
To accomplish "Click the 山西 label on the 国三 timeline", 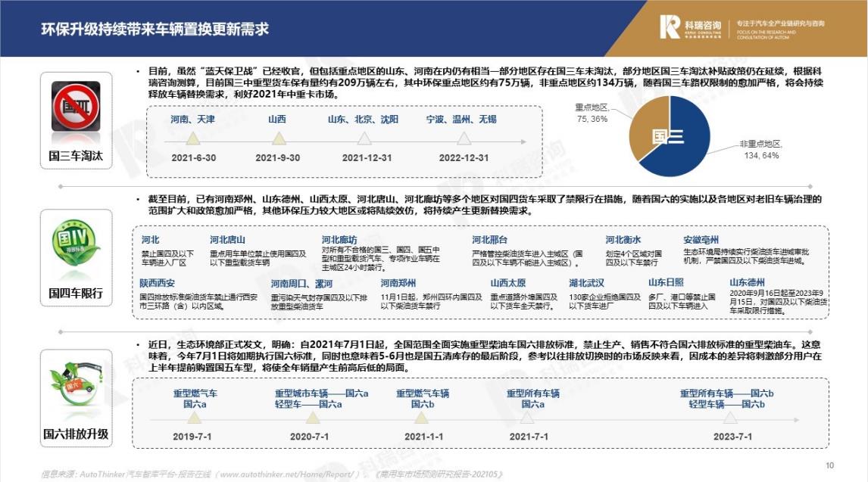I will [x=276, y=120].
